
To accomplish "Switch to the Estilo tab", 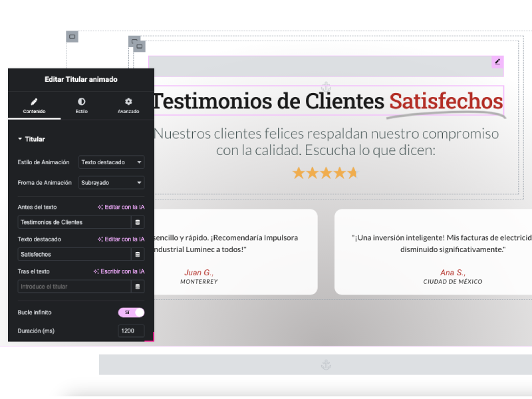I will (81, 106).
